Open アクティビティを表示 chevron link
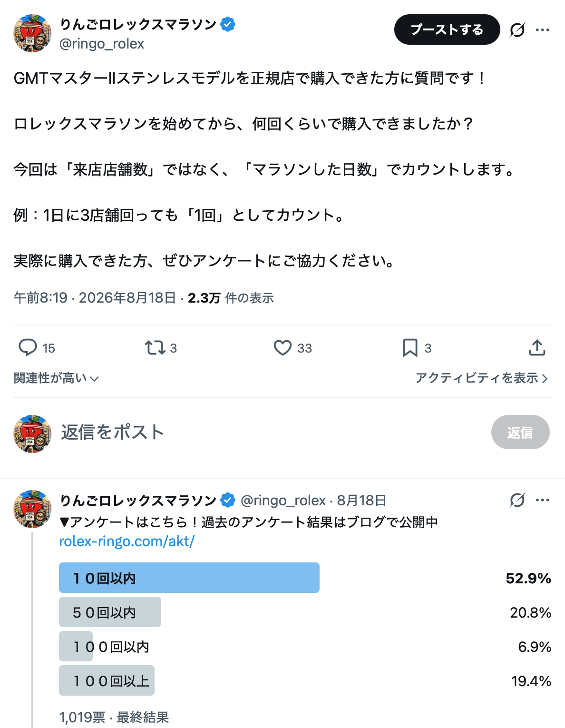565x728 pixels. tap(482, 378)
